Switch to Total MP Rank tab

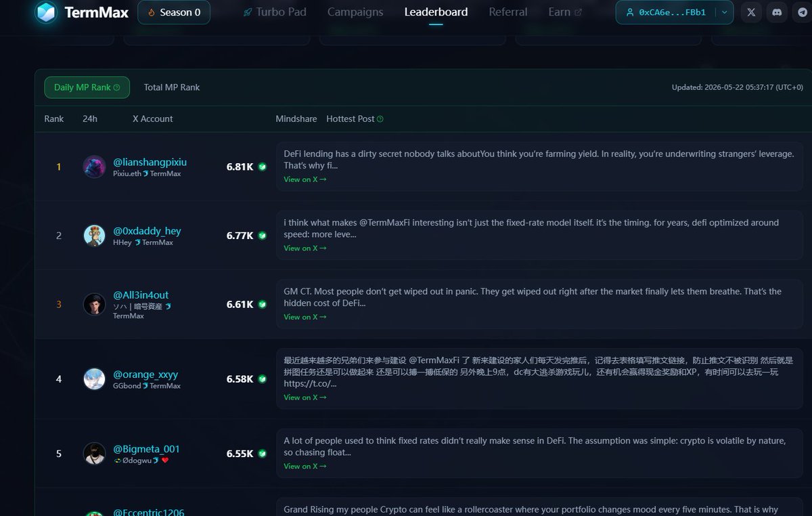pyautogui.click(x=172, y=87)
